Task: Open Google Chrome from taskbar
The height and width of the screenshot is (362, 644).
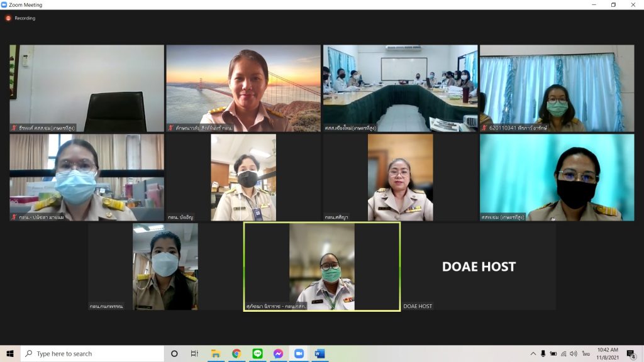Action: 236,354
